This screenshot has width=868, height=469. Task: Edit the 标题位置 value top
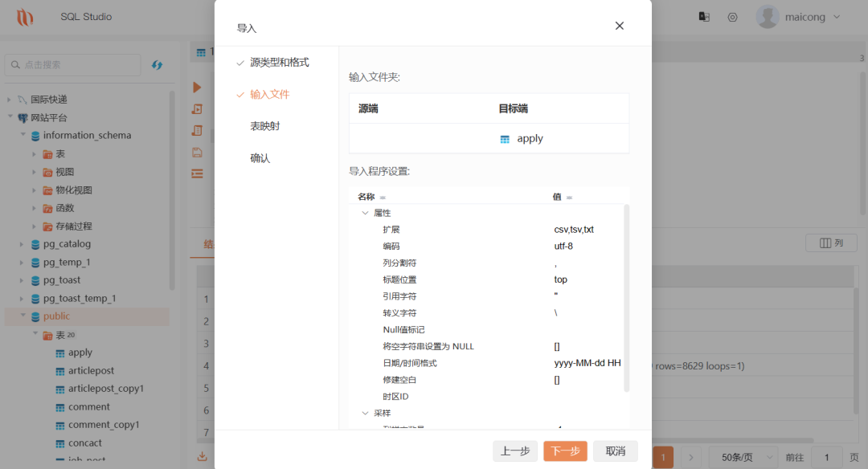coord(561,279)
